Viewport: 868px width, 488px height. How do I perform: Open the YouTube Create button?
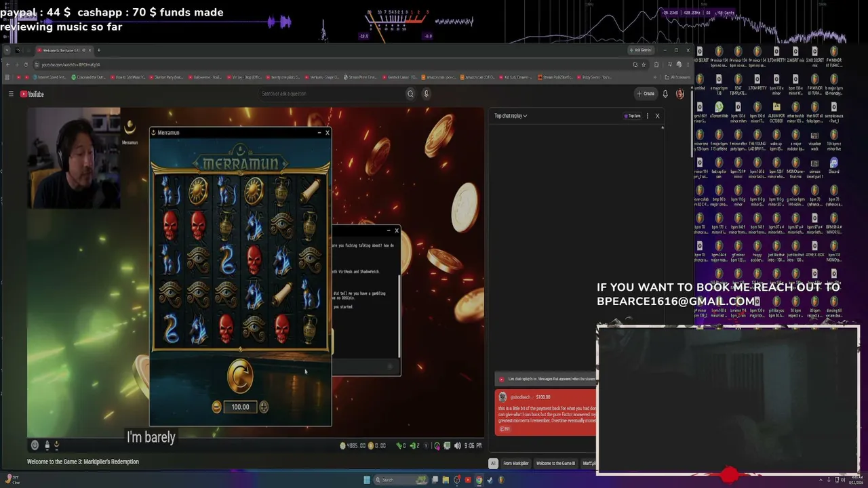(x=646, y=94)
